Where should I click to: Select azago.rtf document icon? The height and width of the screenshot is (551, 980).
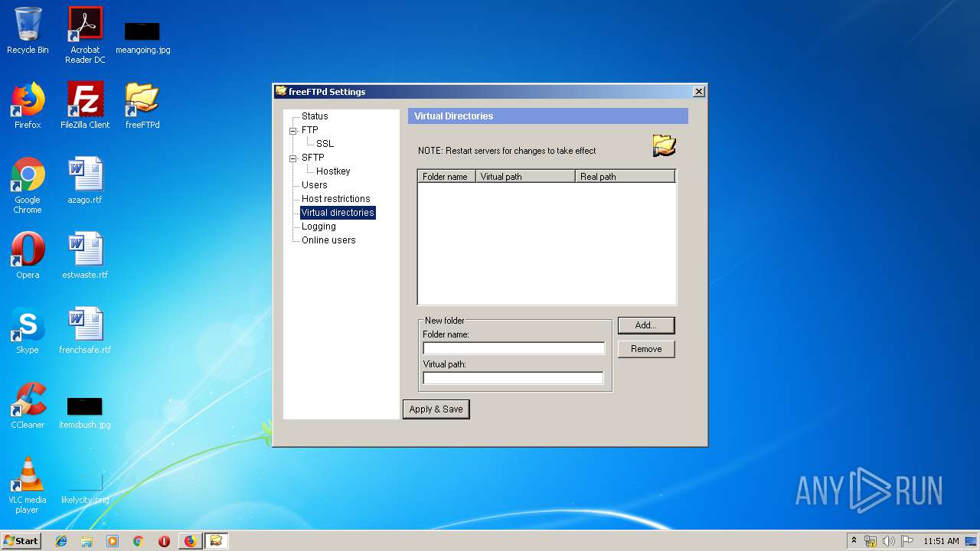click(85, 181)
